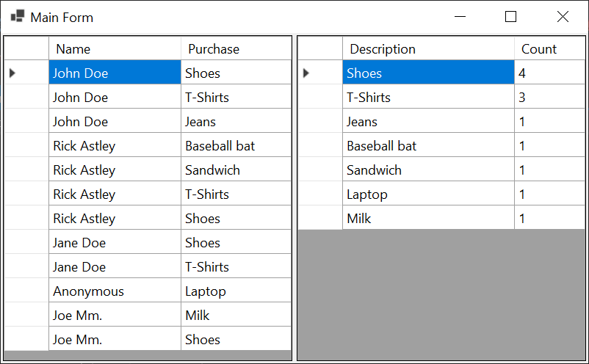Select the Anonymous name cell
Viewport: 589px width, 364px height.
pyautogui.click(x=115, y=291)
